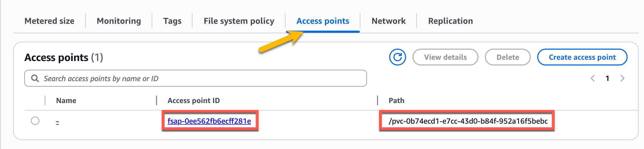Click the refresh access points icon

point(397,57)
